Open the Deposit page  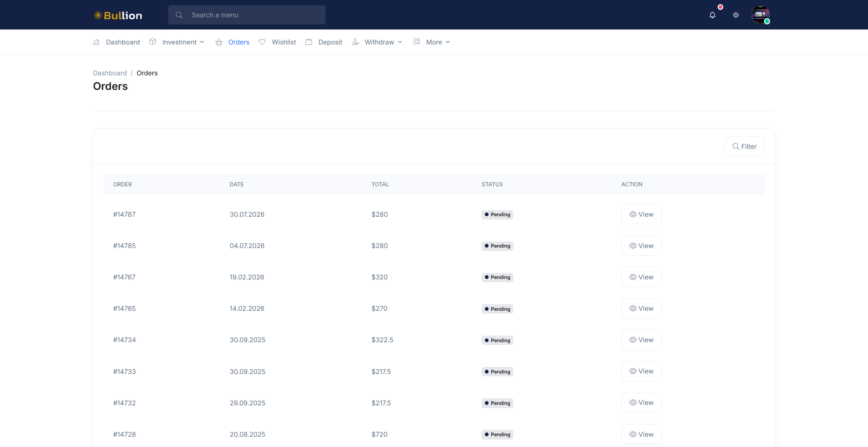(330, 42)
